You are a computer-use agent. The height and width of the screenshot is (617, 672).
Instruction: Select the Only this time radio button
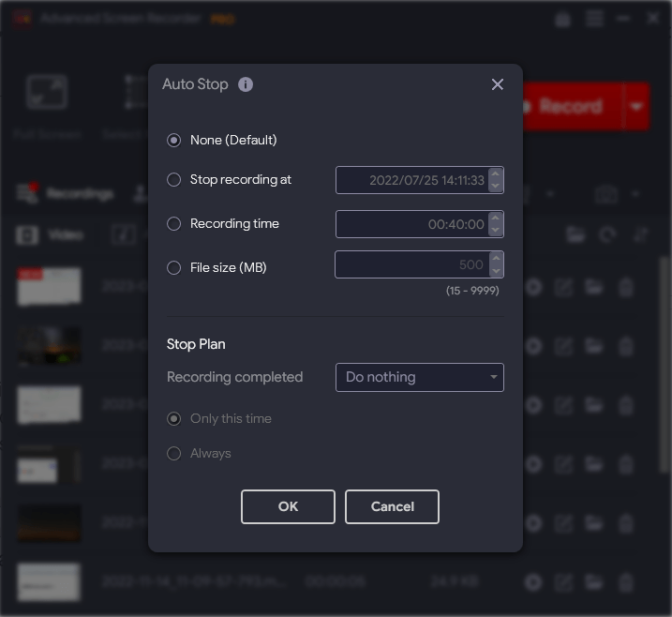[173, 419]
